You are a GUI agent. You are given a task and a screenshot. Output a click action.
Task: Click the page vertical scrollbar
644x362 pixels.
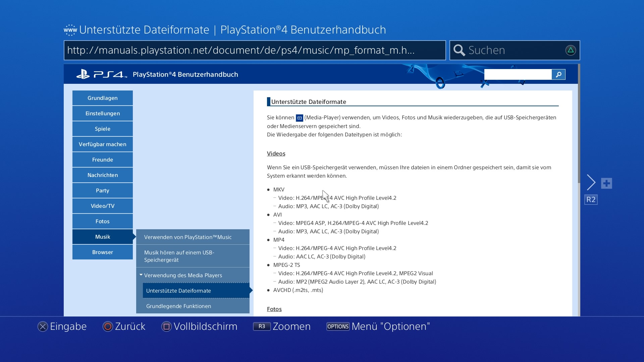(579, 124)
